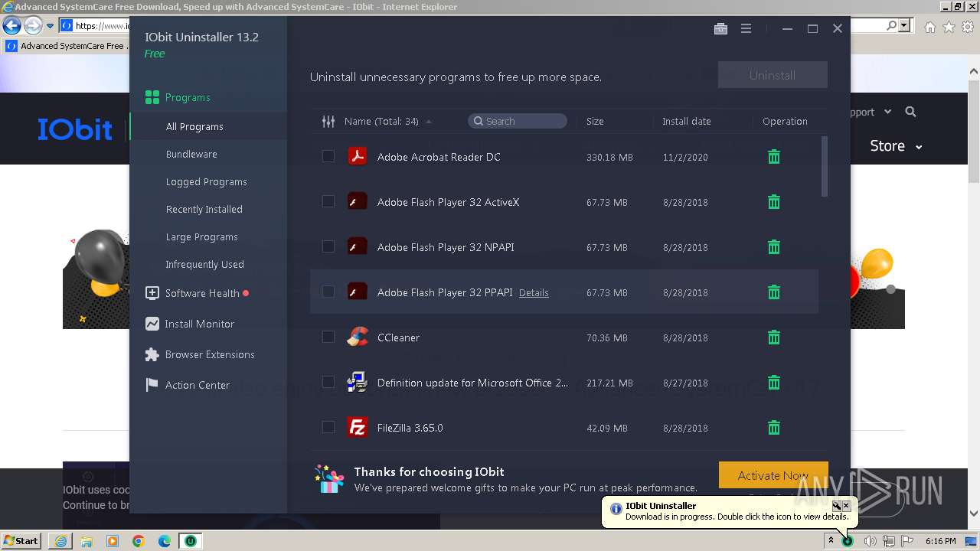Image resolution: width=980 pixels, height=551 pixels.
Task: Open the Install Monitor section
Action: tap(199, 324)
